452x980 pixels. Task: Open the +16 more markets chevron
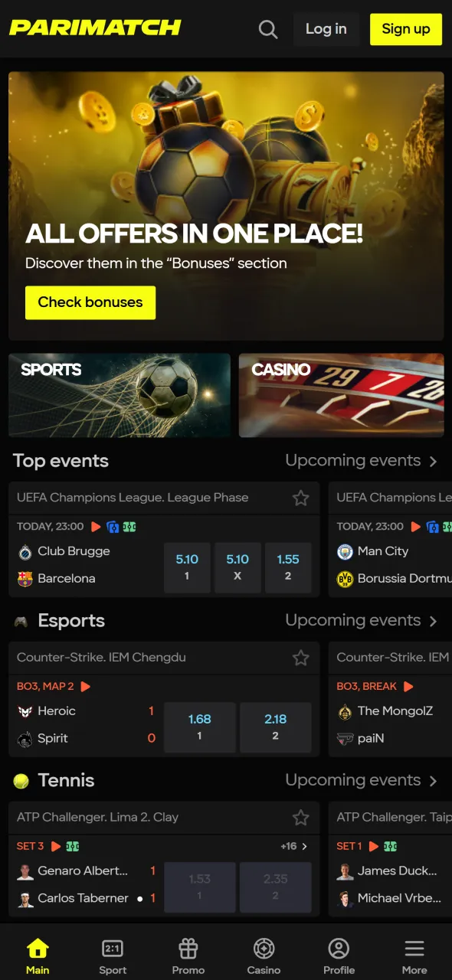(x=294, y=846)
